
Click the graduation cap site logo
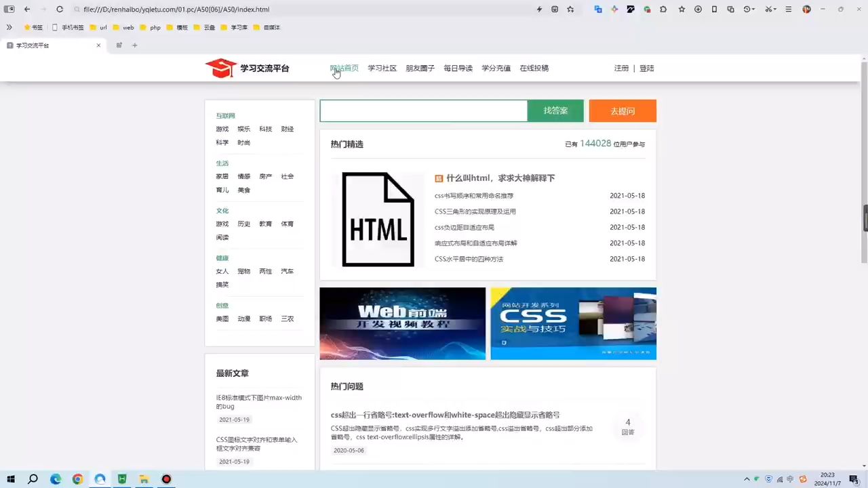(220, 68)
